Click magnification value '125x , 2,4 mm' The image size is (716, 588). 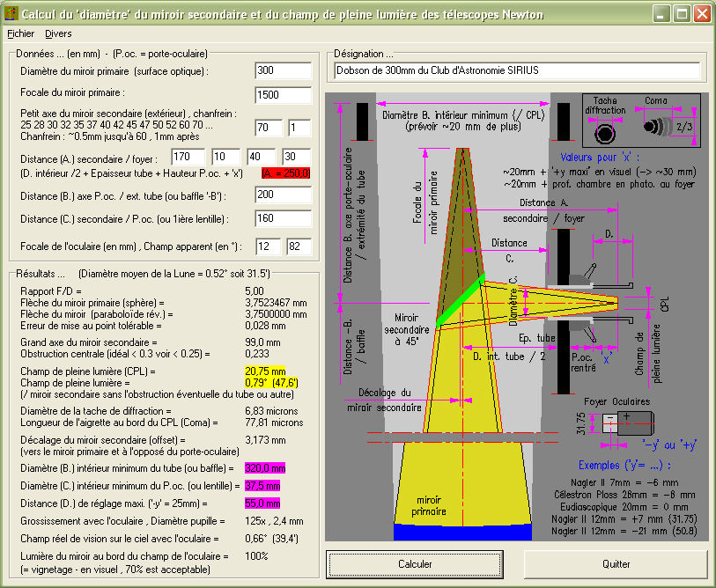coord(274,521)
